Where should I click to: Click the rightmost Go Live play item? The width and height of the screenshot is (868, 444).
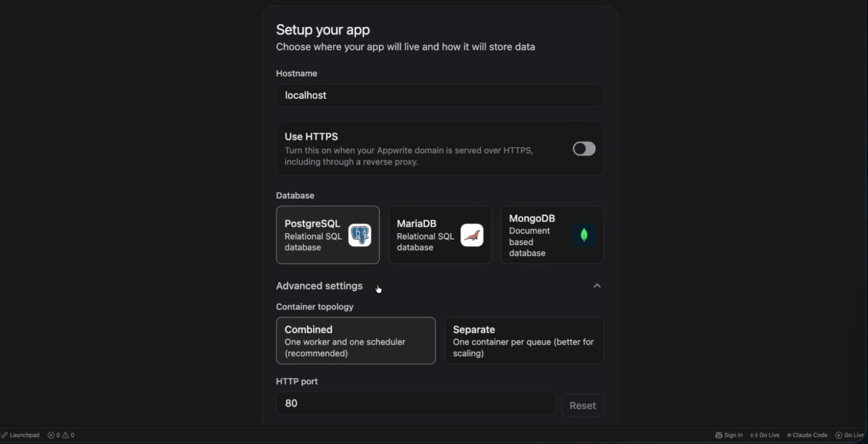(850, 435)
